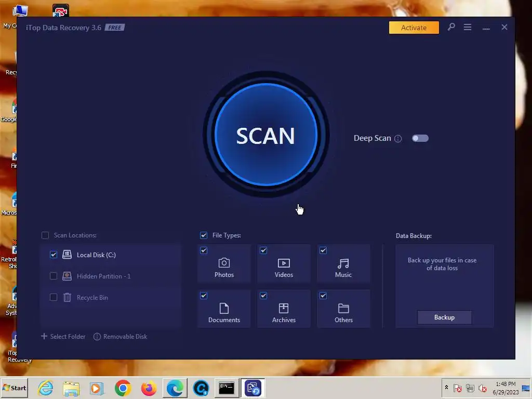532x399 pixels.
Task: Uncheck the Music file type checkbox
Action: tap(323, 250)
